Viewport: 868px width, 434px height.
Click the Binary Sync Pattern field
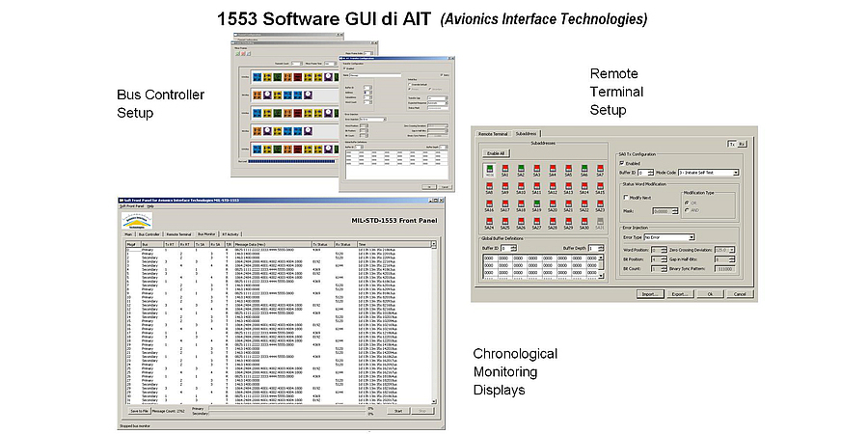[x=724, y=269]
